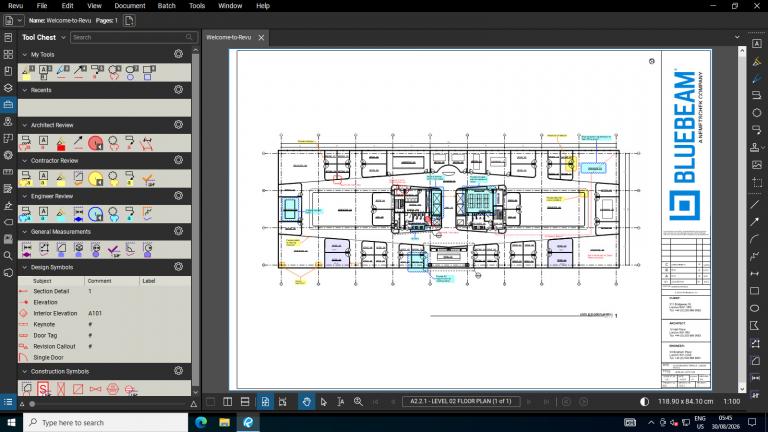Toggle split view vertical in bottom bar
The width and height of the screenshot is (768, 432).
tap(228, 402)
